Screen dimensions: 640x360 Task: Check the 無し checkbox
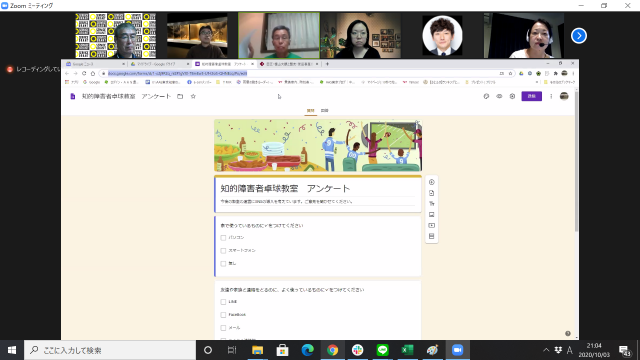(x=223, y=264)
